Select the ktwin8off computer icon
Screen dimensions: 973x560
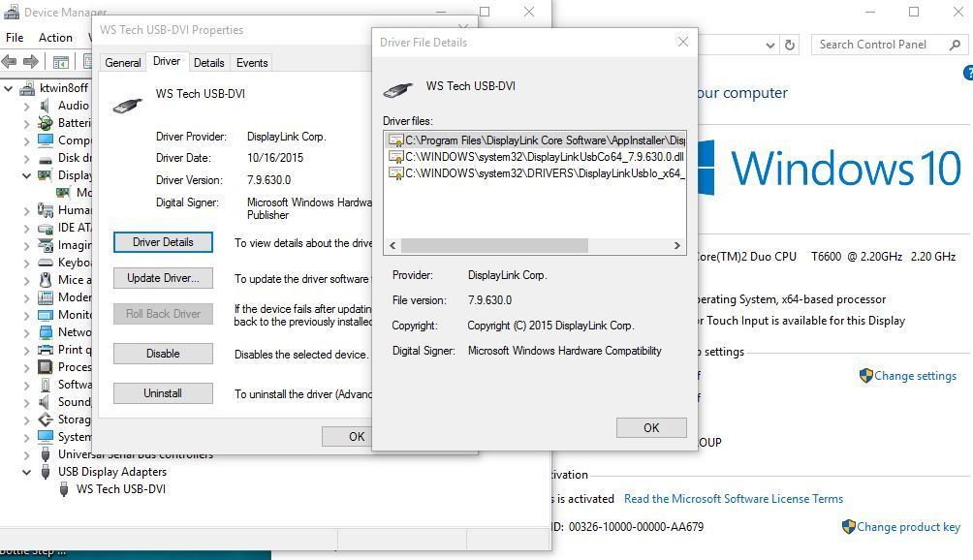point(27,88)
